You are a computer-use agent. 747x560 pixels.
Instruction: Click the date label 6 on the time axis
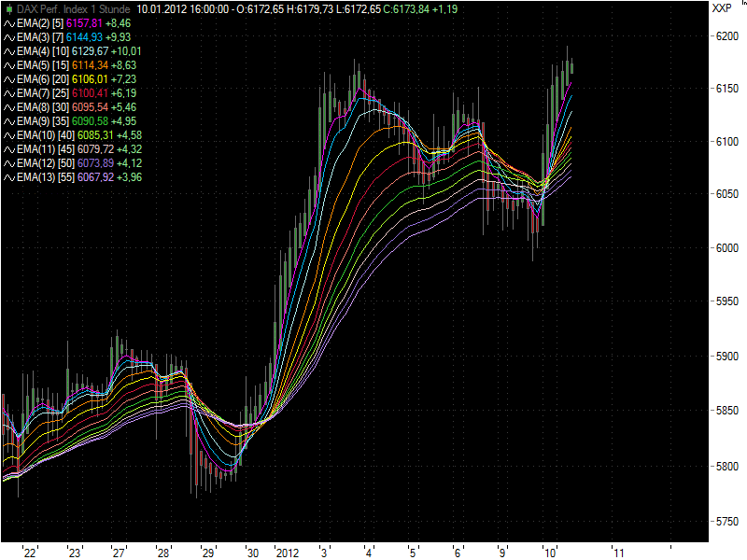tap(458, 553)
